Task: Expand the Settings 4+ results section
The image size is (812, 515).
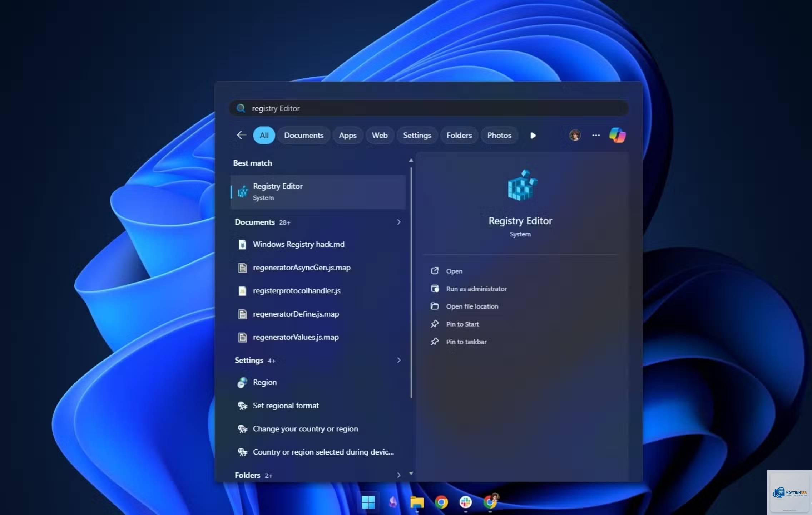Action: [399, 360]
